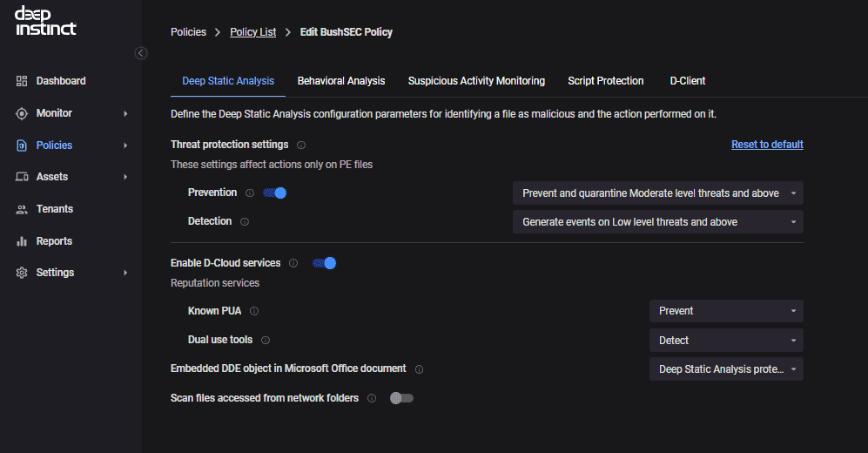Open info icon next to Detection

tap(244, 221)
